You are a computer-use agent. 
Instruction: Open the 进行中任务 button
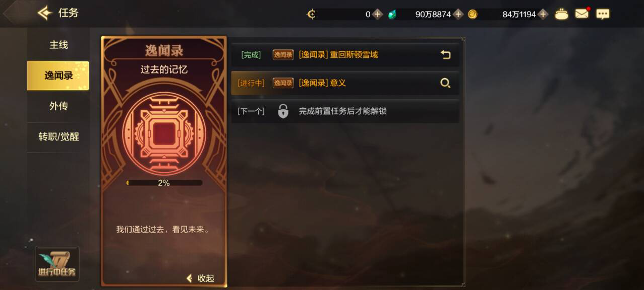click(57, 264)
